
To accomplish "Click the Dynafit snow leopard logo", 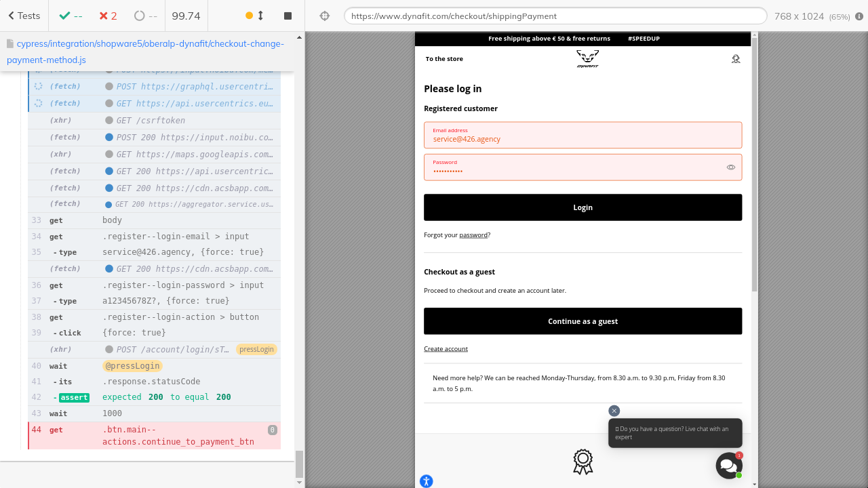I will (x=587, y=59).
